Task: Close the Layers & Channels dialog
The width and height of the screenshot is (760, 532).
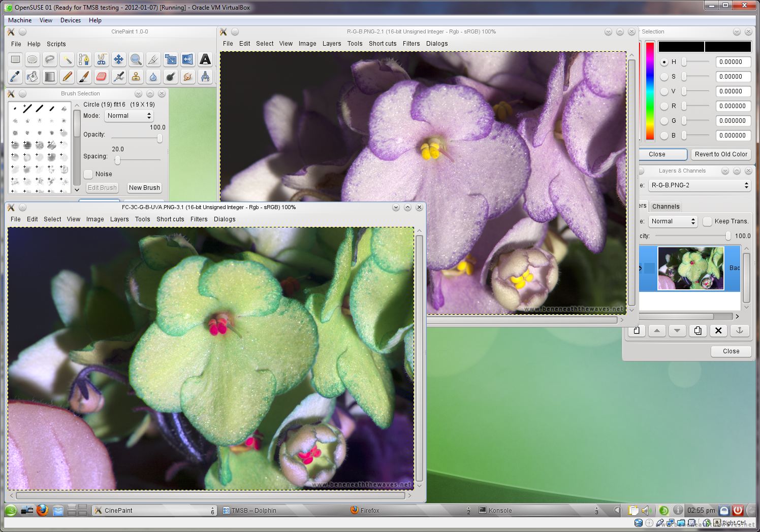Action: pyautogui.click(x=731, y=351)
